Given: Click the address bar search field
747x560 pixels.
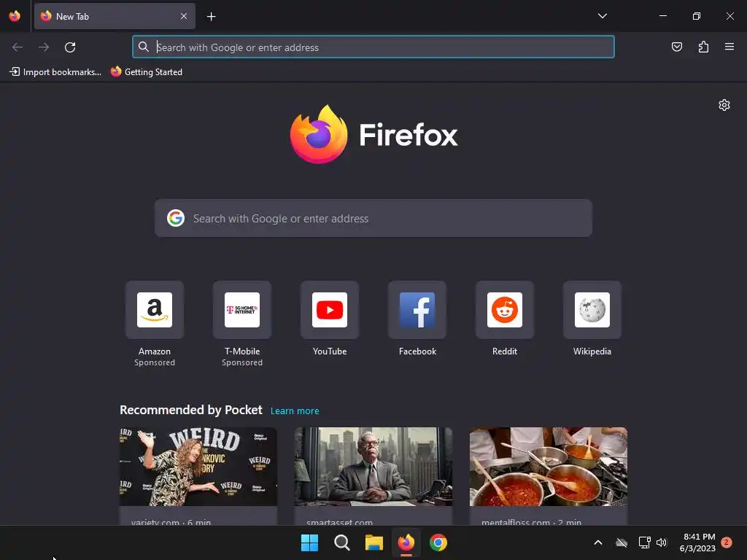Looking at the screenshot, I should 373,47.
